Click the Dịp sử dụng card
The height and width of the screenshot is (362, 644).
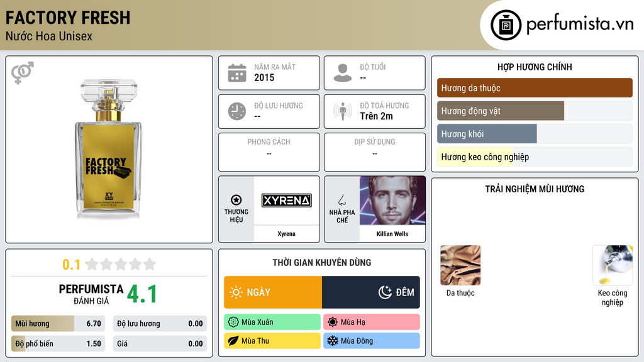(375, 152)
